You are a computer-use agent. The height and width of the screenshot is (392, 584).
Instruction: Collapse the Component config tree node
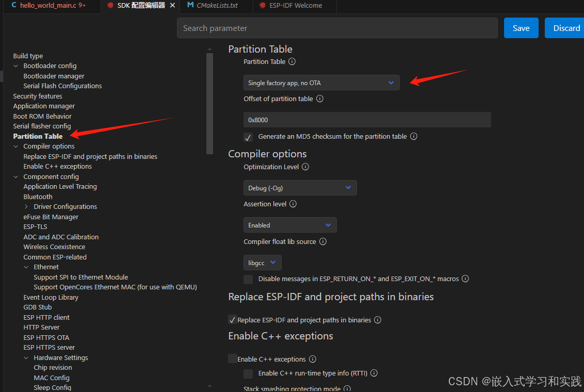coord(15,177)
